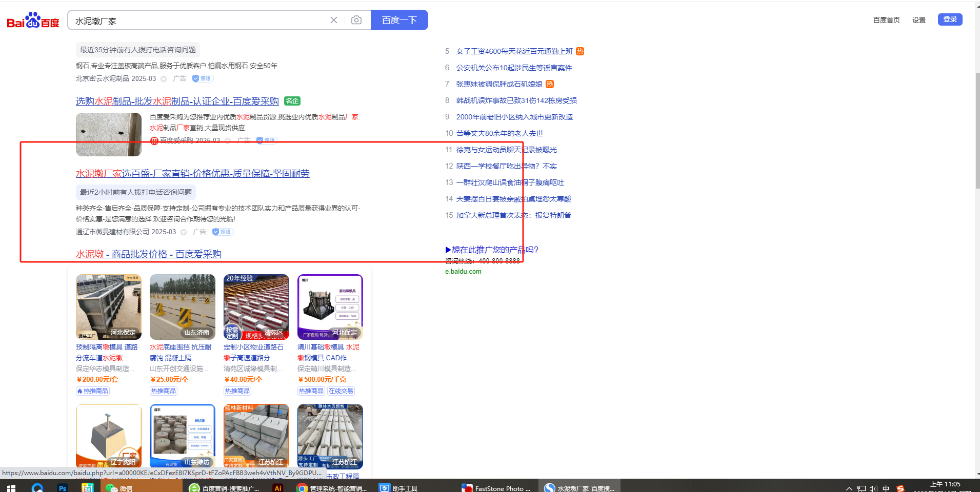Click the ¥500.00元/千克 price

(322, 380)
